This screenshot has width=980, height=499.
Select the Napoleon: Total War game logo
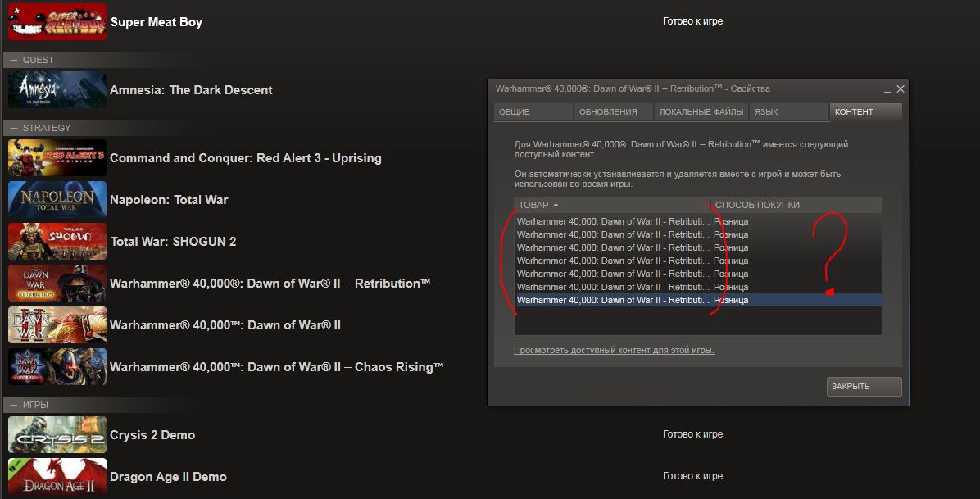tap(57, 199)
